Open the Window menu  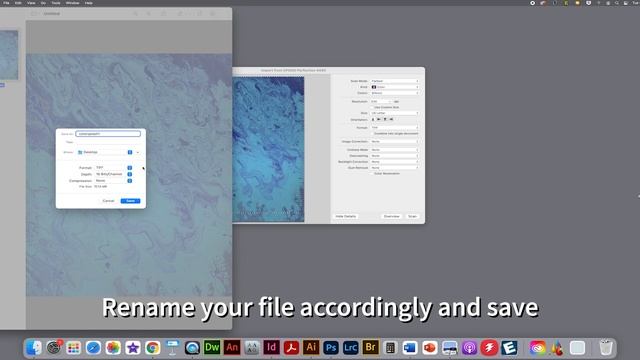tap(73, 2)
